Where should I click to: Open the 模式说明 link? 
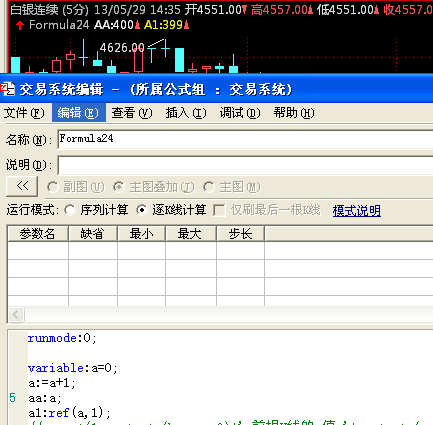pos(356,211)
